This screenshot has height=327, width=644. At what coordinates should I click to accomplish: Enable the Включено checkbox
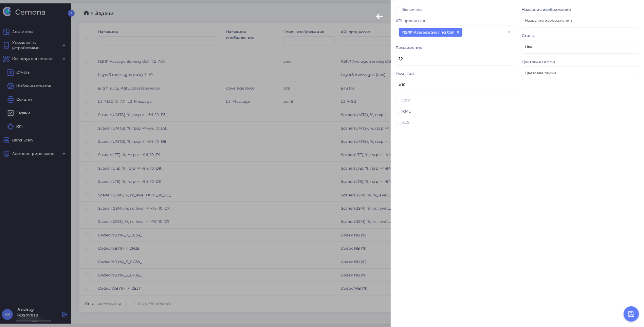pos(399,9)
